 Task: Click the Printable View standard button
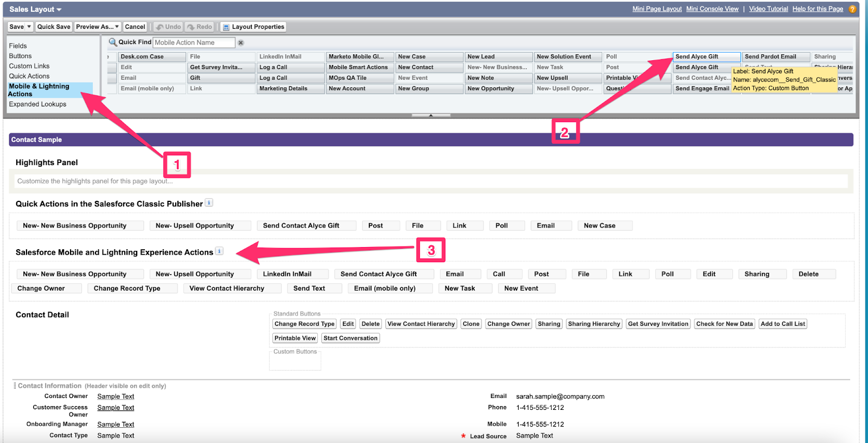295,338
